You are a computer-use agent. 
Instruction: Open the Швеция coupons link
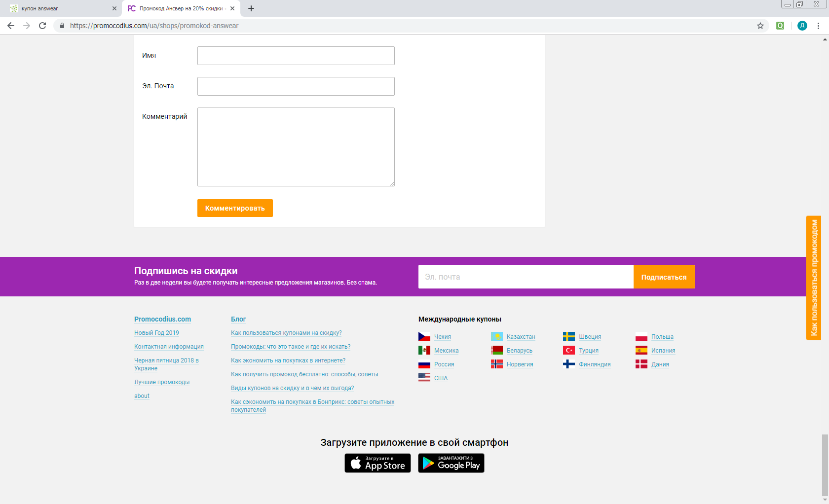(x=590, y=337)
